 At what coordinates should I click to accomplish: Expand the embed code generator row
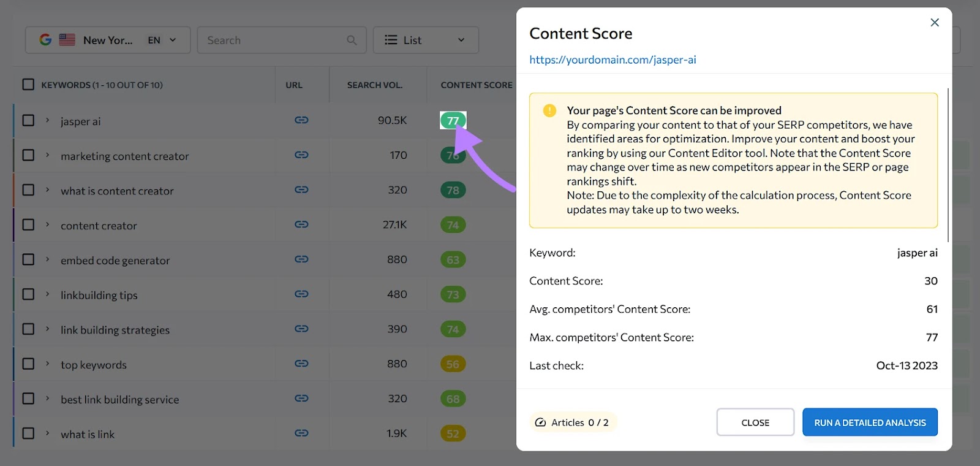[47, 259]
